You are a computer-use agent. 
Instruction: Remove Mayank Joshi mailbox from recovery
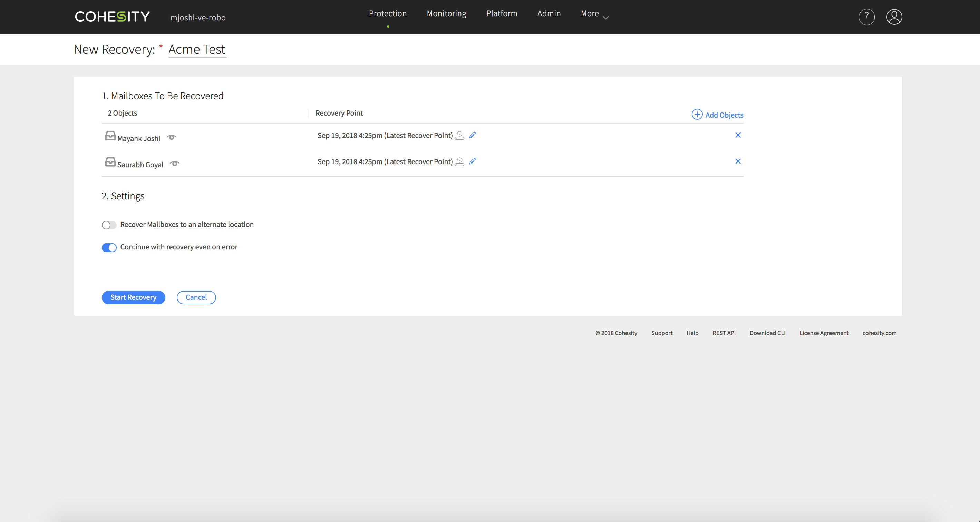(x=738, y=135)
